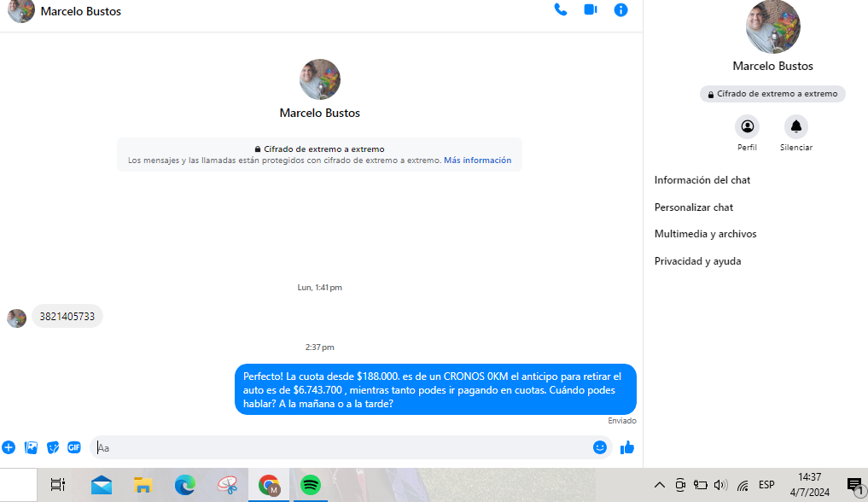The image size is (868, 502).
Task: Open Marcelo's profile via Perfil button
Action: (747, 127)
